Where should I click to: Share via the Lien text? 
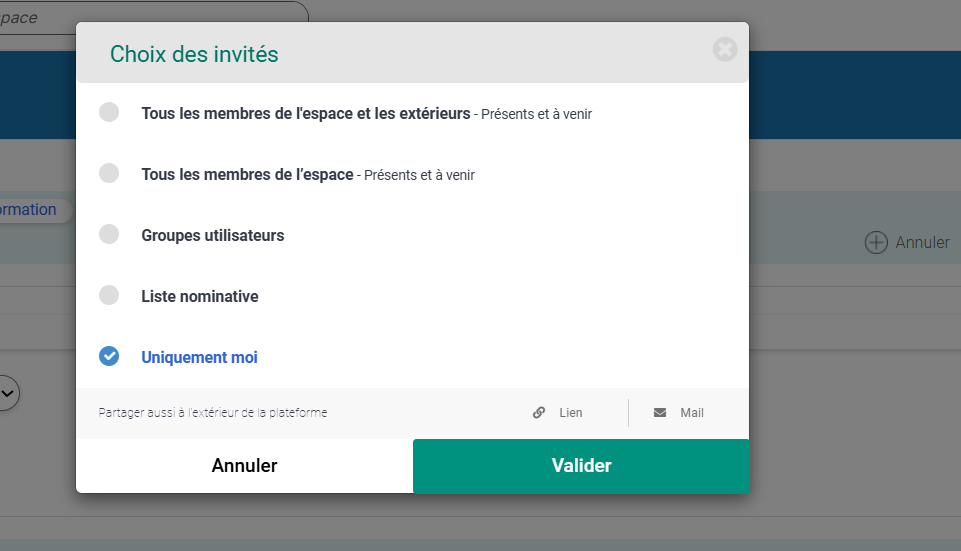click(571, 413)
